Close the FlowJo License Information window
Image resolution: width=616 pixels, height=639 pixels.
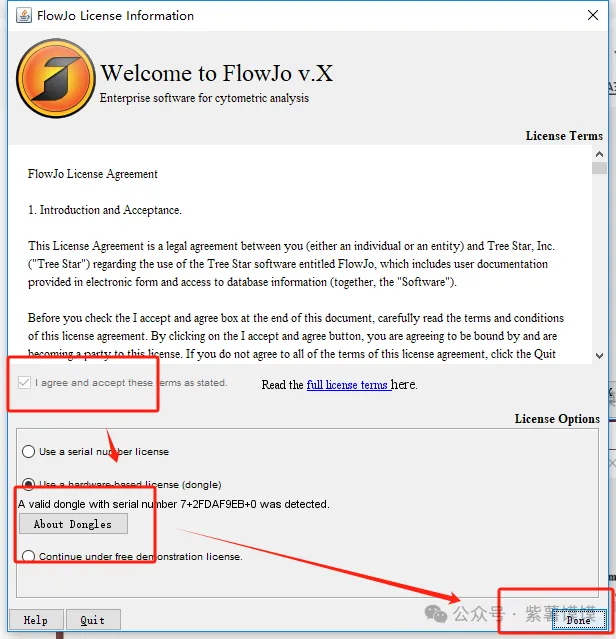[593, 15]
